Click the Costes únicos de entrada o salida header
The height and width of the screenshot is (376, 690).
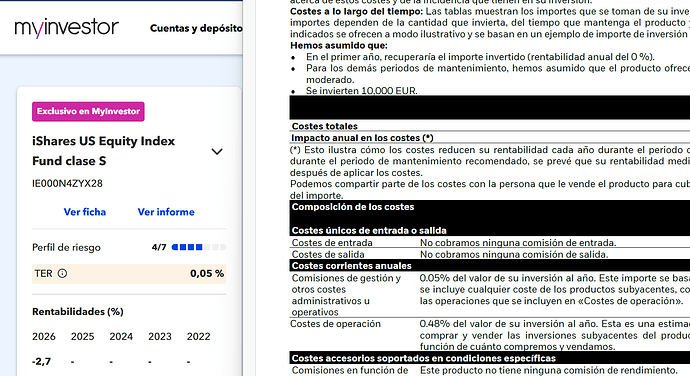[x=369, y=230]
